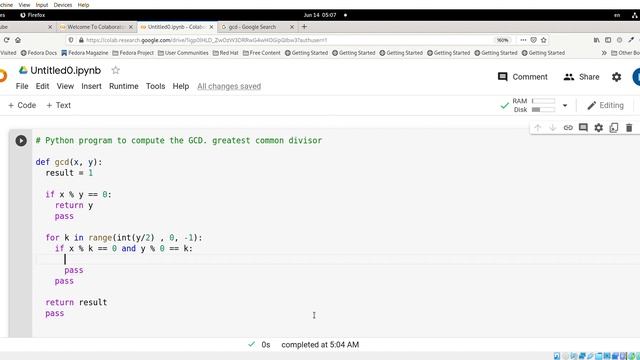
Task: Open the Edit menu in Colab
Action: (x=42, y=86)
